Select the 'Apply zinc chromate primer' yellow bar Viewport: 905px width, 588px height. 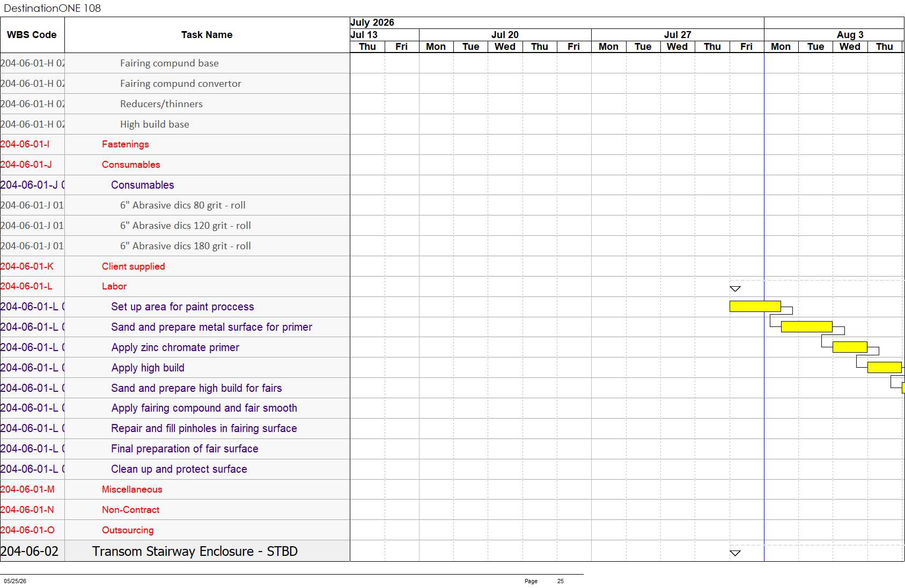click(x=850, y=347)
